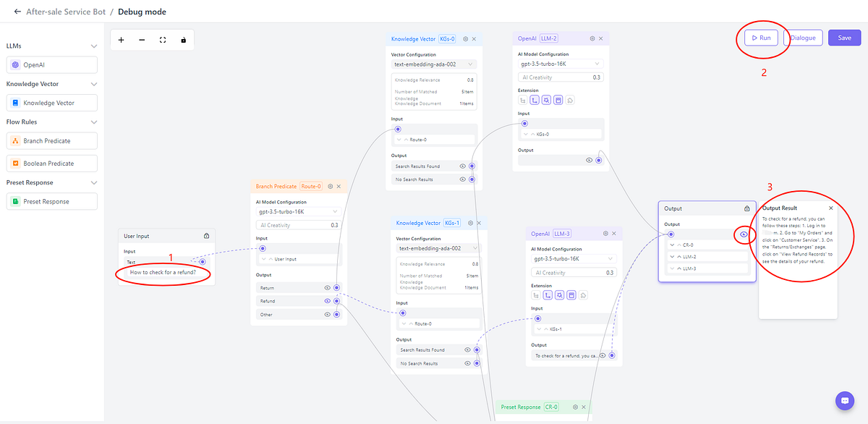Close the Preset Response CR-0 node
Screen dimensions: 868x424
pyautogui.click(x=583, y=407)
